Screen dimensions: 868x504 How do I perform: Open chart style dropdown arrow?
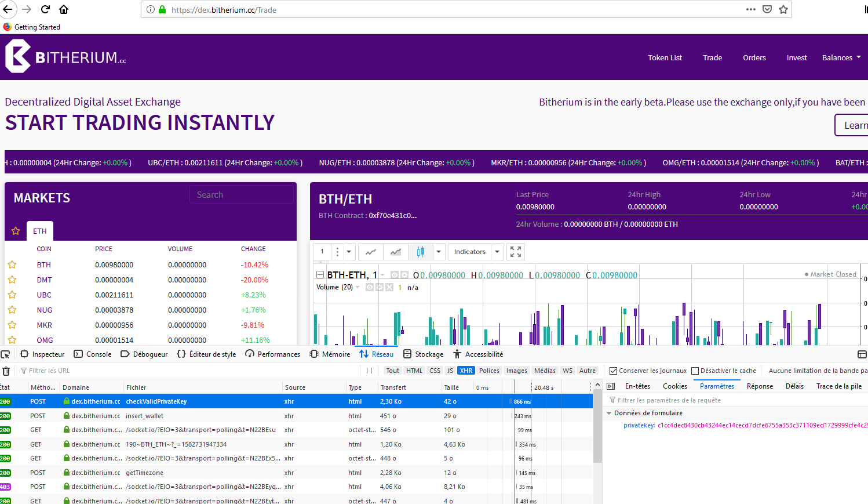pyautogui.click(x=439, y=252)
